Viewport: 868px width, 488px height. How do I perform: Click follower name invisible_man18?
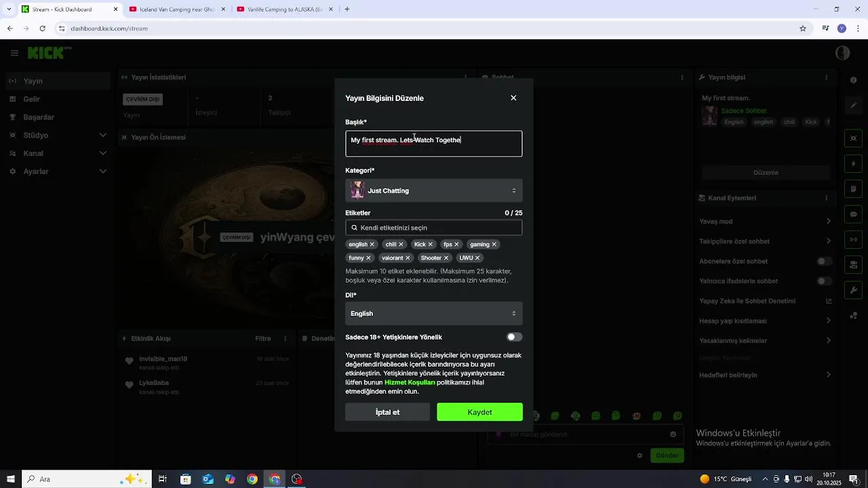163,359
